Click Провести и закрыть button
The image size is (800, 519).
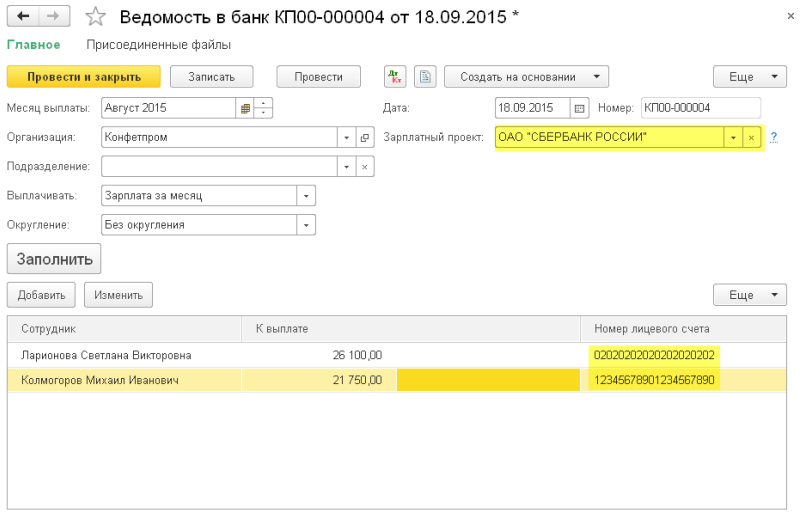click(x=84, y=77)
